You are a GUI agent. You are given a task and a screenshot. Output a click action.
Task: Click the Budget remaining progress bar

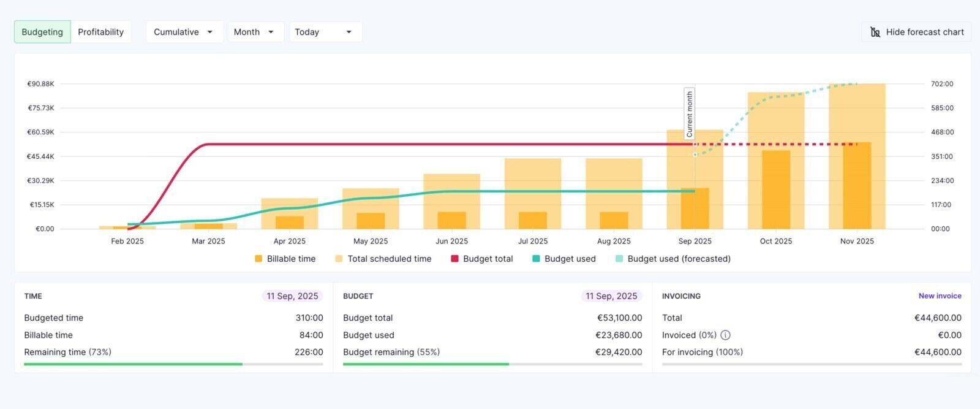click(492, 364)
